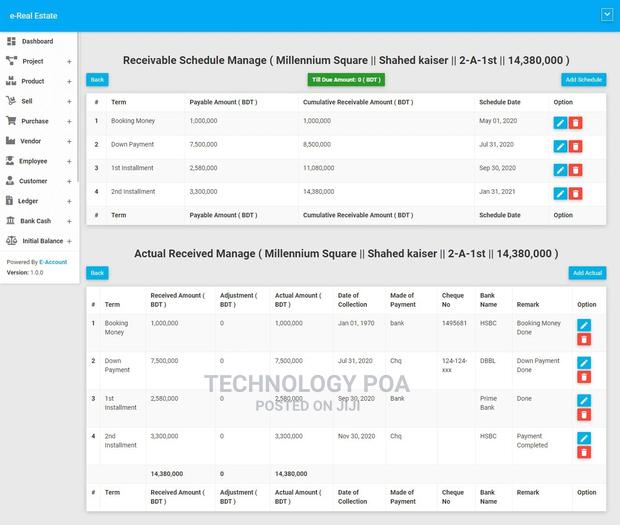This screenshot has width=620, height=525.
Task: Expand the Vendor sidebar submenu
Action: [69, 141]
